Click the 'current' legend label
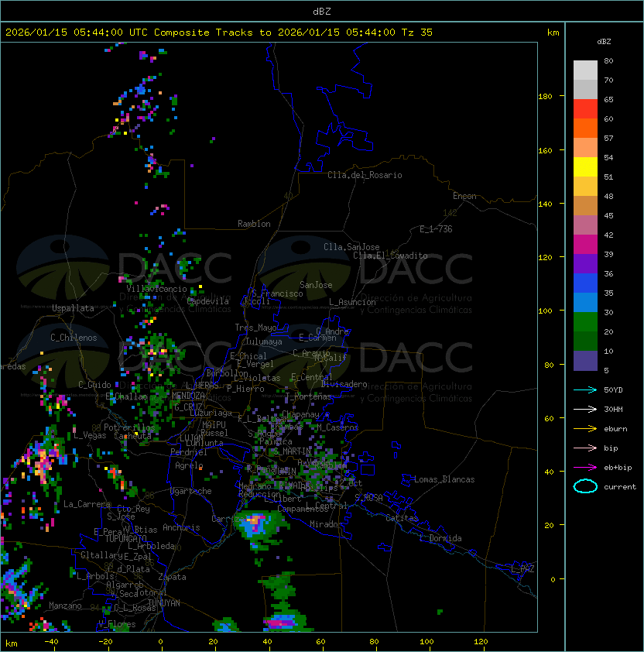Screen dimensions: 644x652 click(x=620, y=486)
